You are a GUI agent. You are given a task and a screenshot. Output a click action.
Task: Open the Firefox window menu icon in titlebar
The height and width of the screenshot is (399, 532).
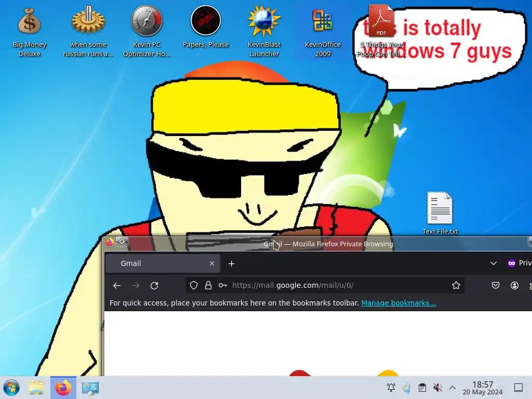click(109, 242)
